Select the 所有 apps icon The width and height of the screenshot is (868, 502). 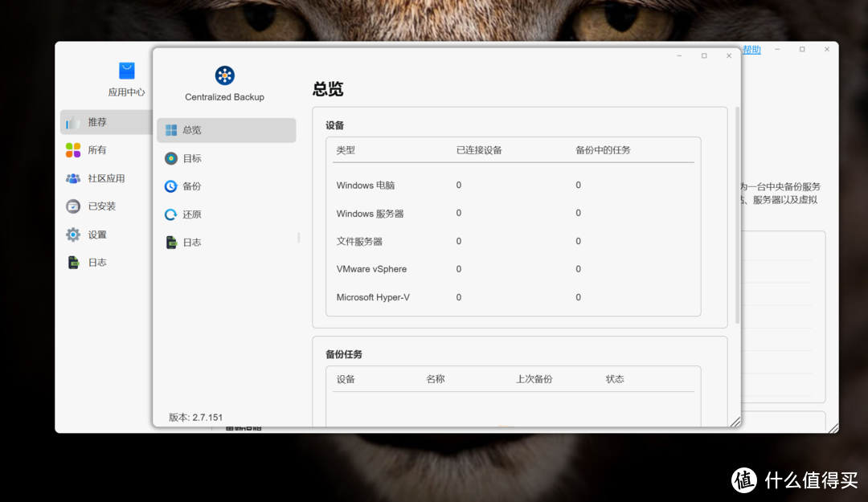pos(74,149)
